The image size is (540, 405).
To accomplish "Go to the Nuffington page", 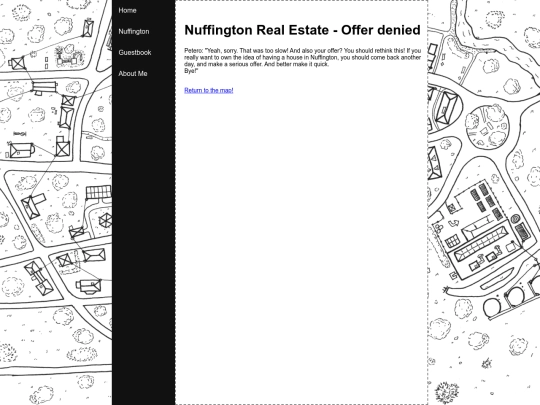I will click(x=134, y=31).
